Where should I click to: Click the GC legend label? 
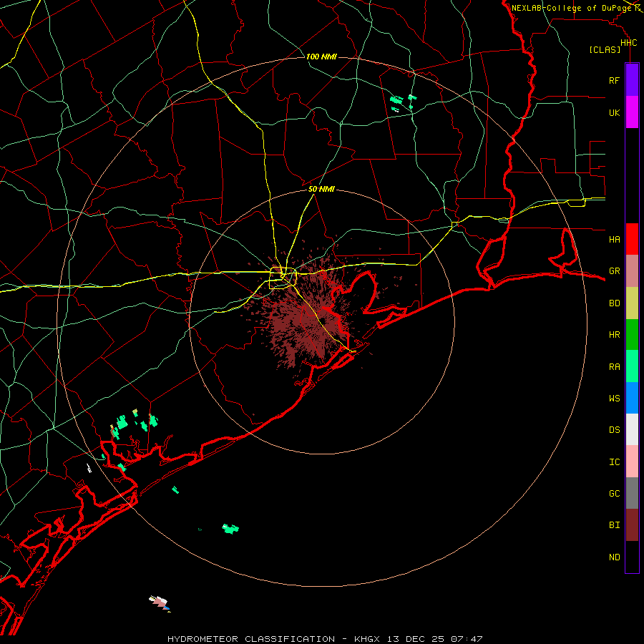click(x=614, y=493)
